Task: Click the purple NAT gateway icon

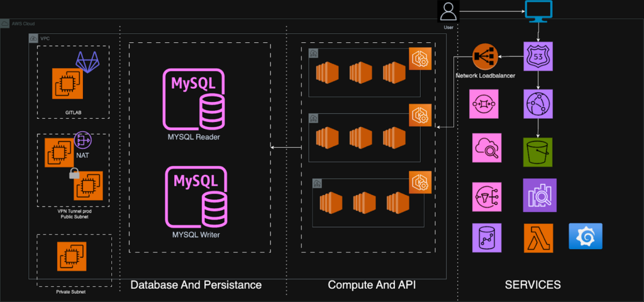Action: click(x=83, y=140)
